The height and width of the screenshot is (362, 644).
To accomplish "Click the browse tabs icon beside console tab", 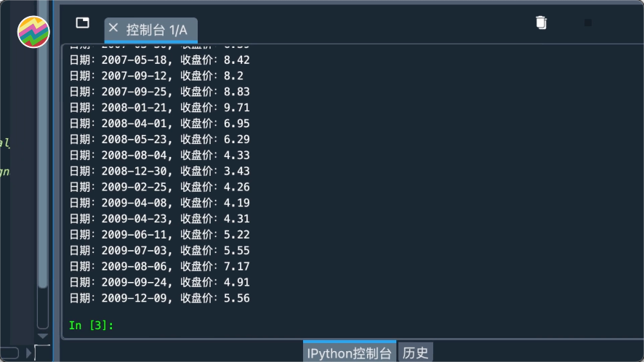I will [x=83, y=23].
